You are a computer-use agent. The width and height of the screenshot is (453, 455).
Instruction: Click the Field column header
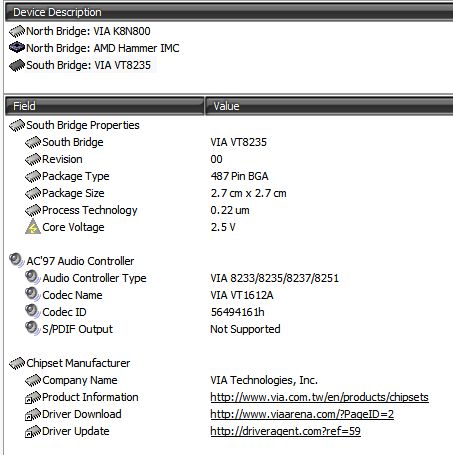click(104, 106)
